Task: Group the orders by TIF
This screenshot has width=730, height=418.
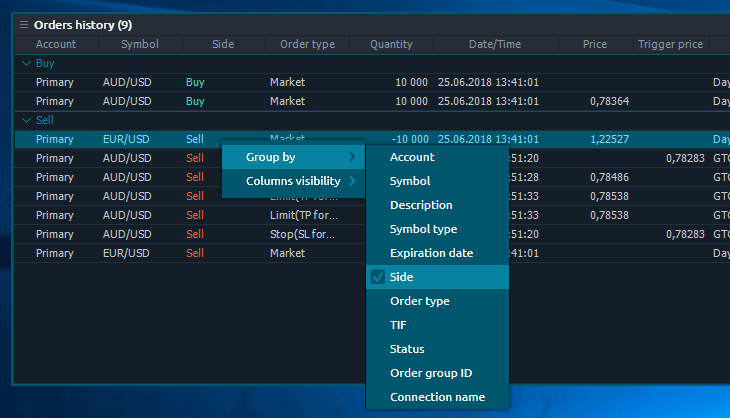Action: (x=399, y=325)
